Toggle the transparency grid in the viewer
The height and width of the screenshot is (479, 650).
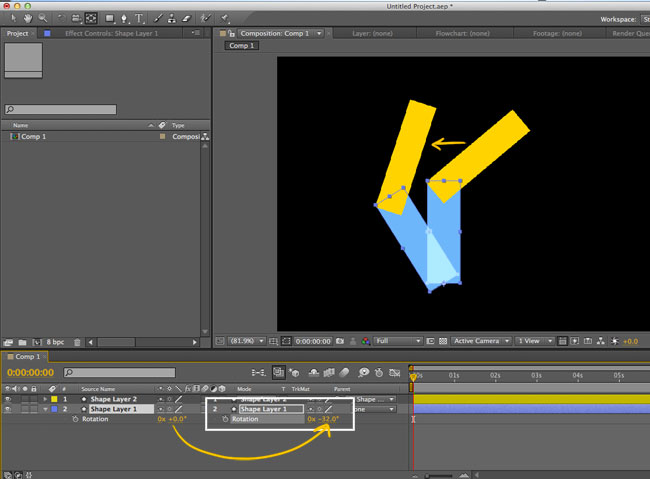click(443, 341)
